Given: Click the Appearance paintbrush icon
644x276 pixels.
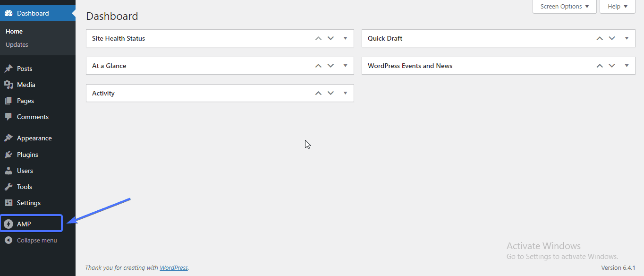Looking at the screenshot, I should [x=8, y=138].
